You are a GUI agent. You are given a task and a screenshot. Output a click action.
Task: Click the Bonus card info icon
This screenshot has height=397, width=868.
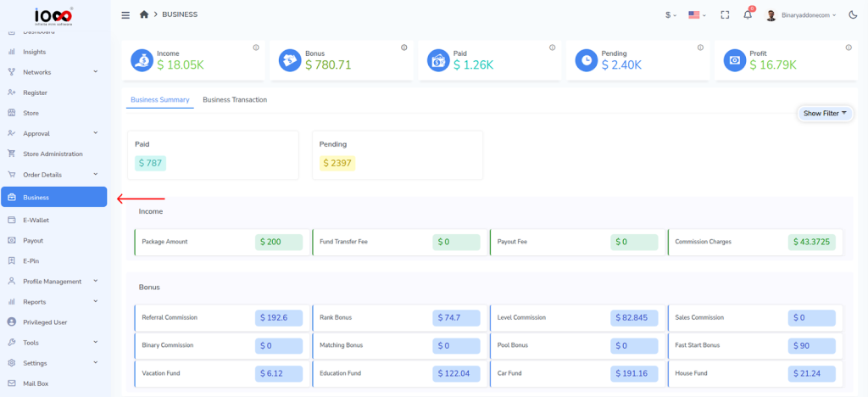pos(403,48)
